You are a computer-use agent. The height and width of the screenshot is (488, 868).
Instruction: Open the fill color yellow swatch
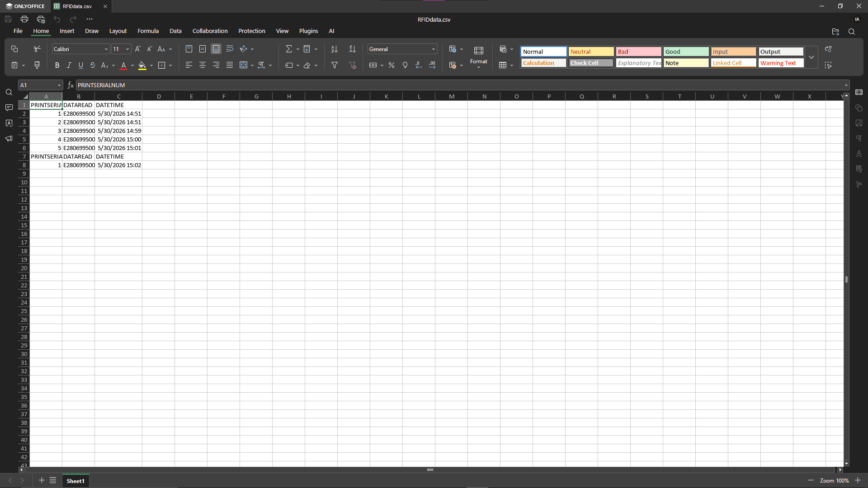pyautogui.click(x=142, y=65)
